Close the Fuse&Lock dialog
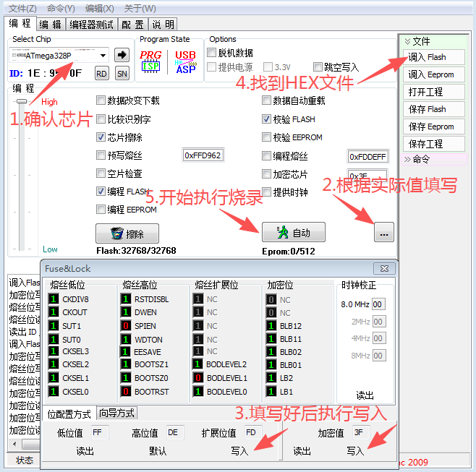 click(x=384, y=268)
